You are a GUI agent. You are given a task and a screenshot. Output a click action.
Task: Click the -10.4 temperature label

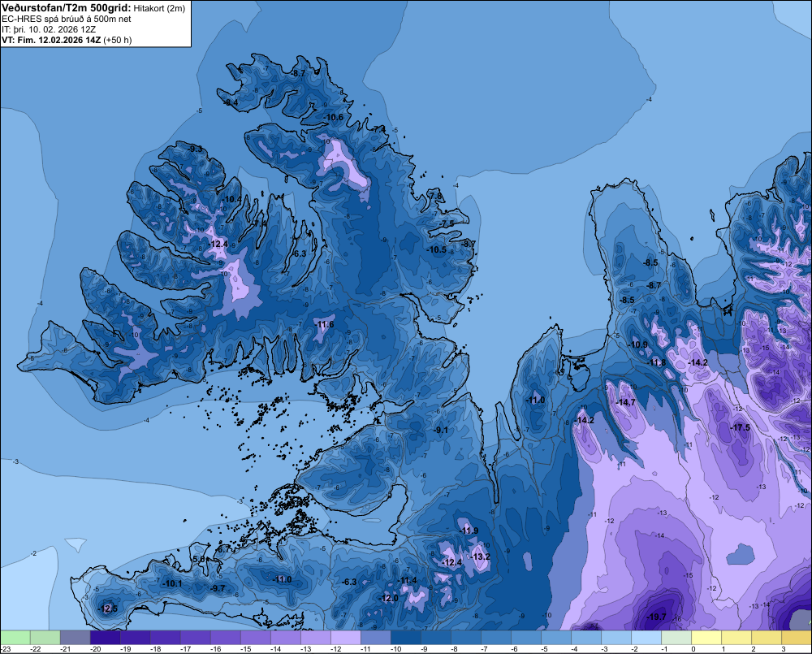pos(231,200)
